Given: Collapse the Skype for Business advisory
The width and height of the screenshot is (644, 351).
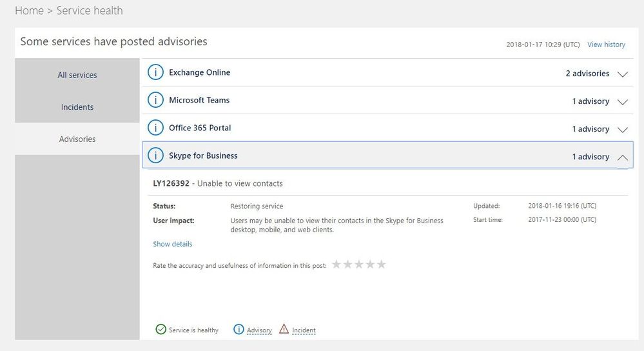Looking at the screenshot, I should 622,157.
